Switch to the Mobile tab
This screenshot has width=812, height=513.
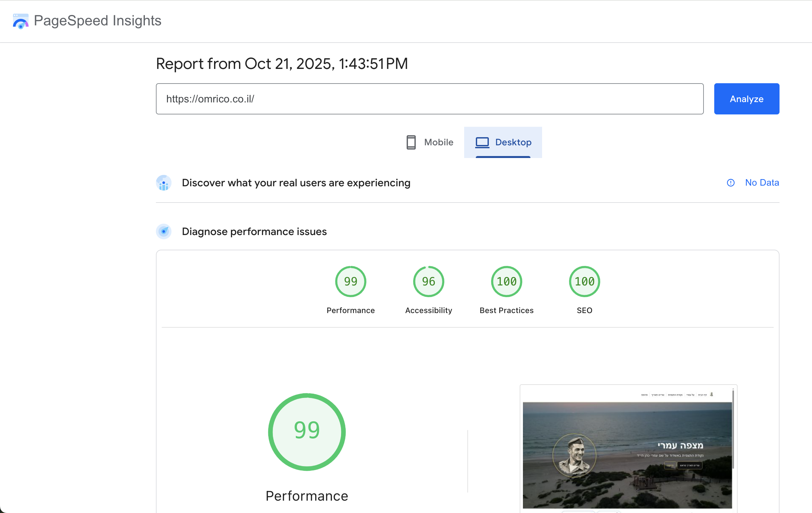click(x=429, y=142)
